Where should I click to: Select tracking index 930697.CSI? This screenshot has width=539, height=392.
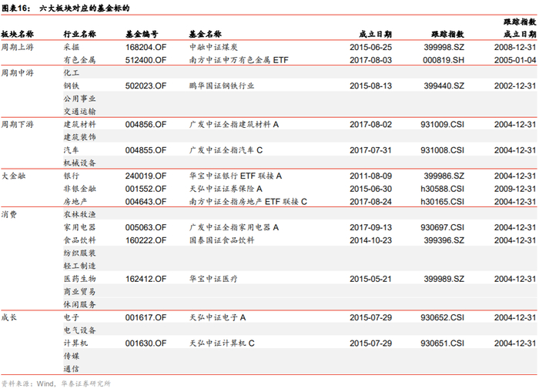click(x=443, y=228)
